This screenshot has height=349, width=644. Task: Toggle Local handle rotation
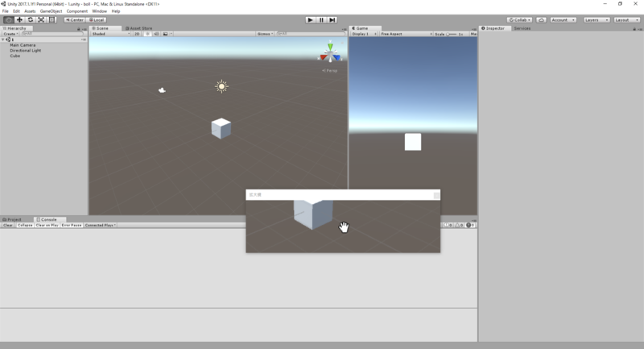[97, 19]
